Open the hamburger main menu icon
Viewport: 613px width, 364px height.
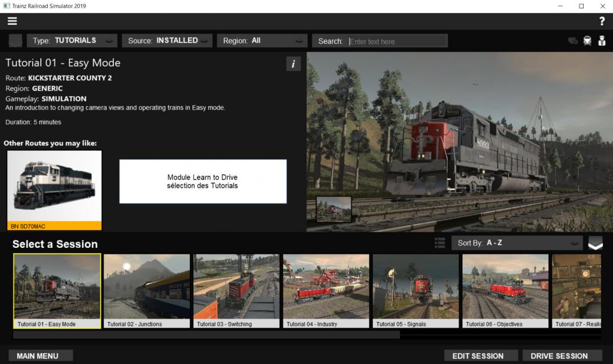[12, 21]
